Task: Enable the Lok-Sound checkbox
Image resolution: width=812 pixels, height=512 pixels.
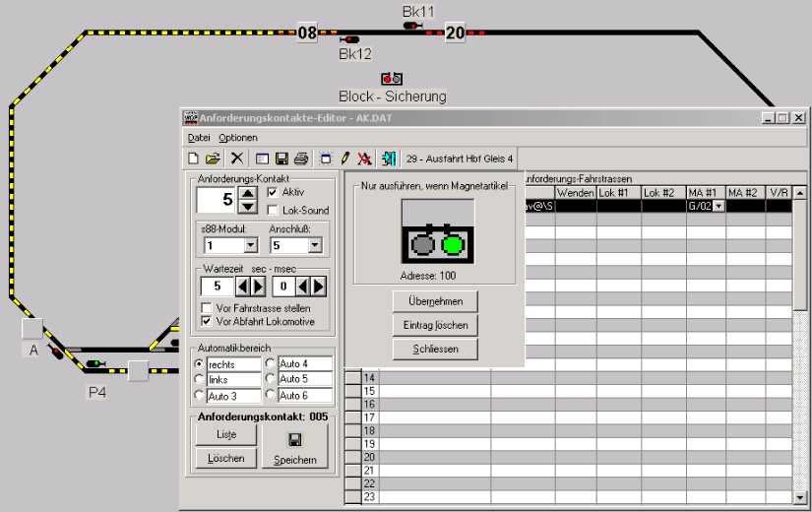Action: coord(273,211)
